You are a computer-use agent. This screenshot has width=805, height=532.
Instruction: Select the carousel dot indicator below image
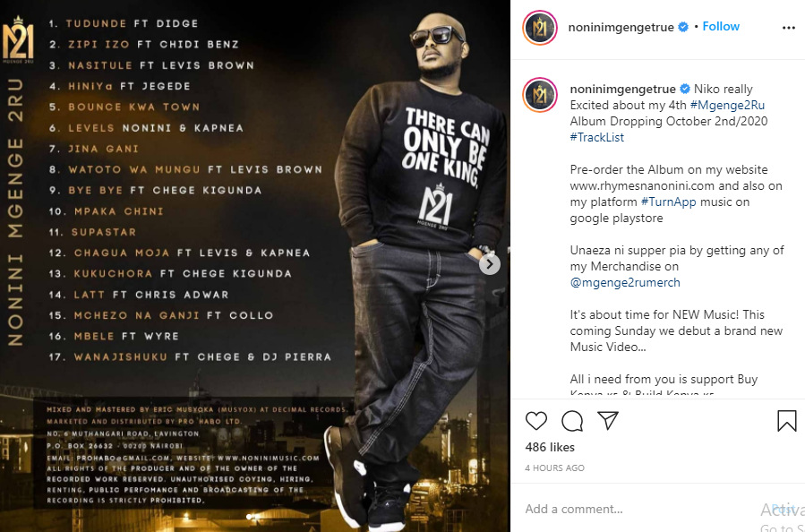coord(250,517)
